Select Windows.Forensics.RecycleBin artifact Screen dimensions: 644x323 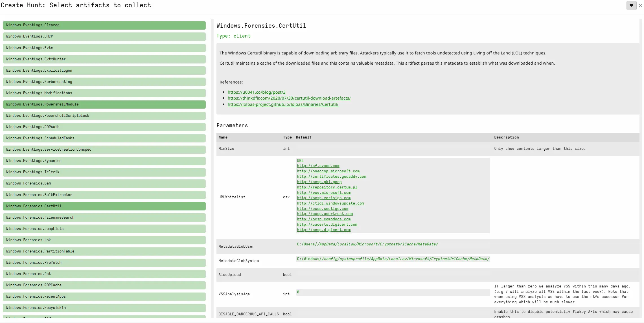point(104,308)
